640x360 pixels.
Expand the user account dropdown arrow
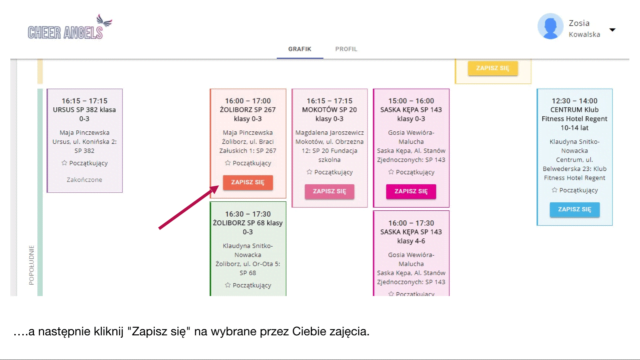(x=612, y=29)
